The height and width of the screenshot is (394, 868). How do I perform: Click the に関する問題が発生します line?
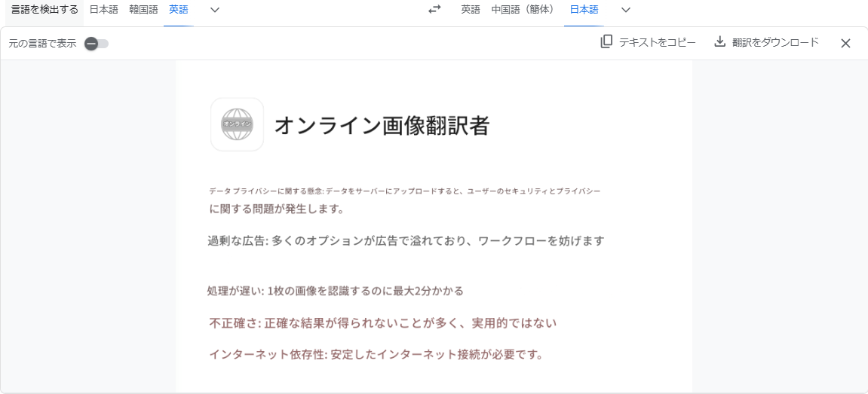(x=277, y=209)
